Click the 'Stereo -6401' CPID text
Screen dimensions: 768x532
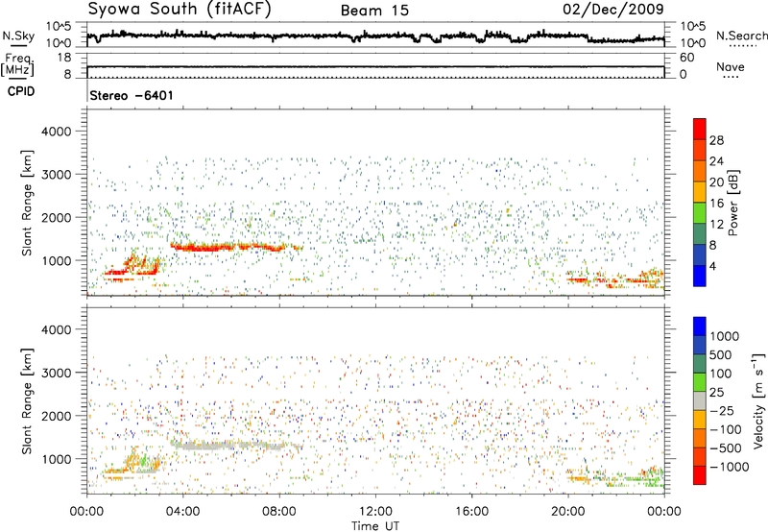pos(132,95)
